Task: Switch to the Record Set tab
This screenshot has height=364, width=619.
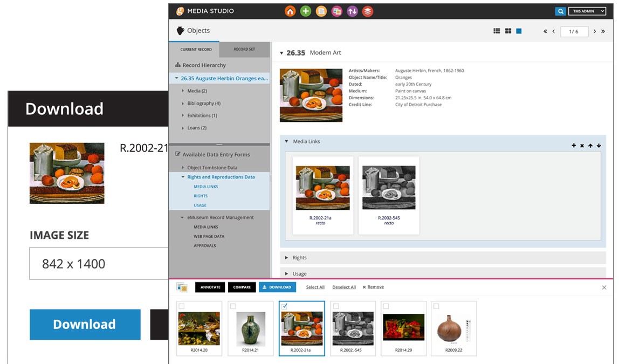Action: point(244,50)
